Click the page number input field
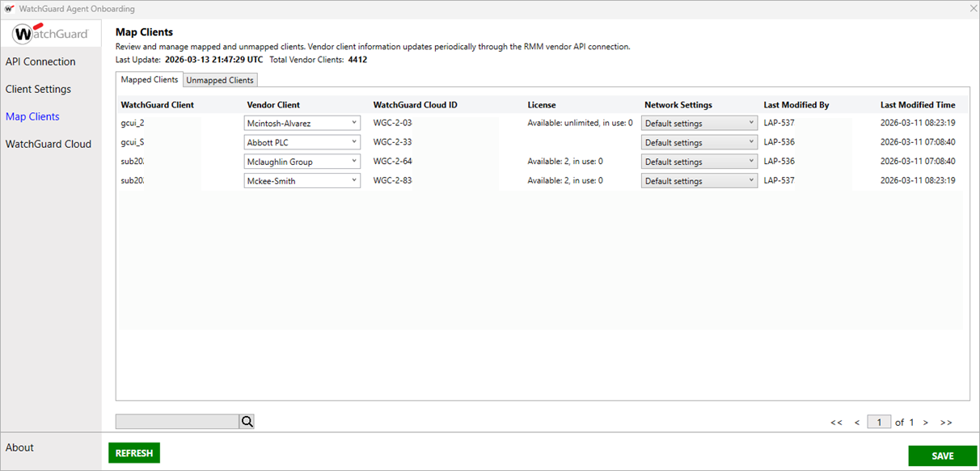 (x=879, y=422)
